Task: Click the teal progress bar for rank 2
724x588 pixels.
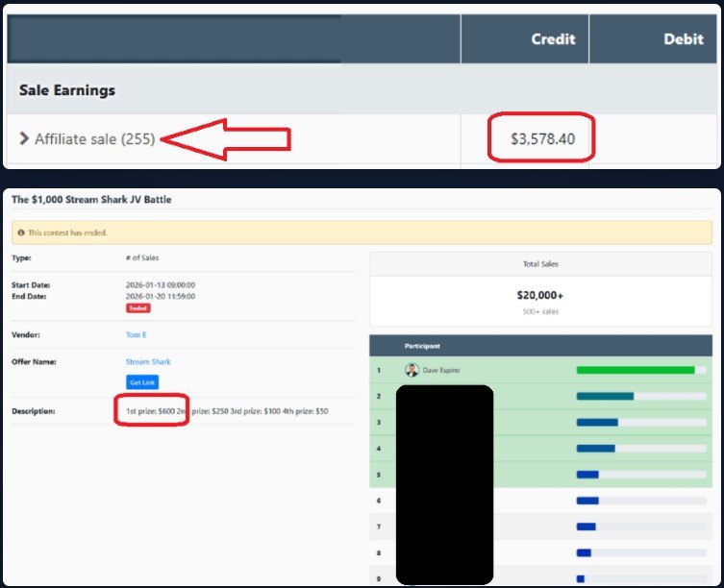Action: pos(605,396)
